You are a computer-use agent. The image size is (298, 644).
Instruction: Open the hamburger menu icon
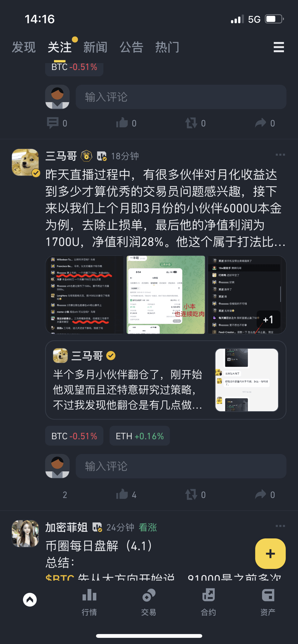(x=279, y=47)
